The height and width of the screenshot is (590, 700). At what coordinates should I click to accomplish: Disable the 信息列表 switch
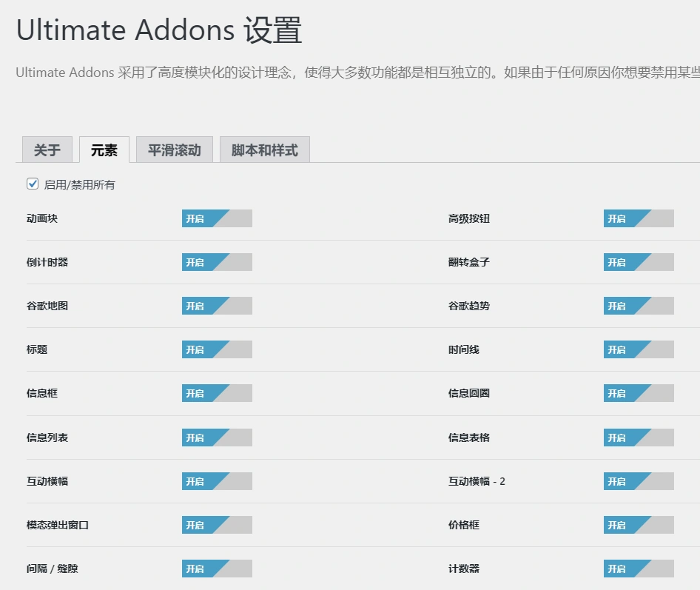coord(216,438)
